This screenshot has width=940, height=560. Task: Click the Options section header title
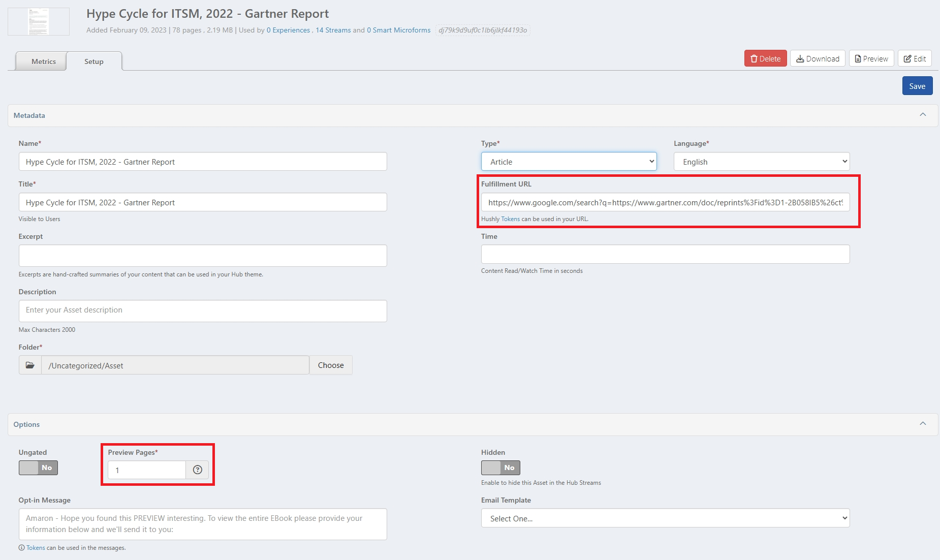pyautogui.click(x=26, y=424)
